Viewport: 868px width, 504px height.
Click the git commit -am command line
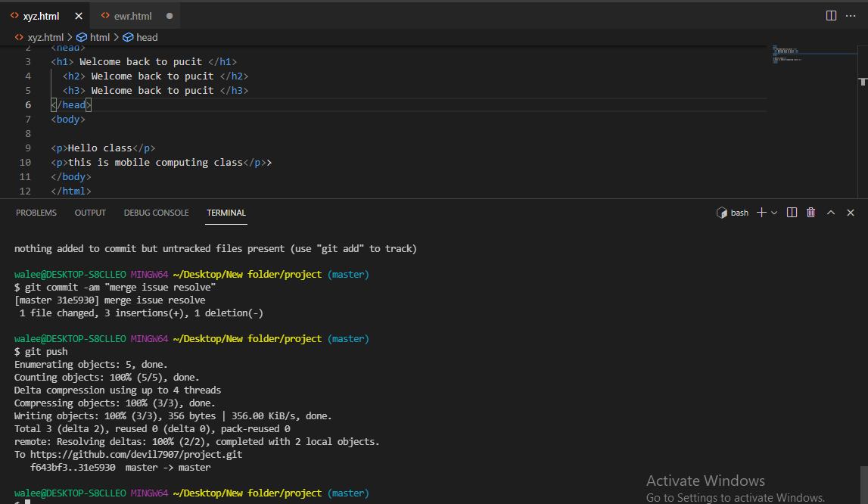[x=115, y=288]
